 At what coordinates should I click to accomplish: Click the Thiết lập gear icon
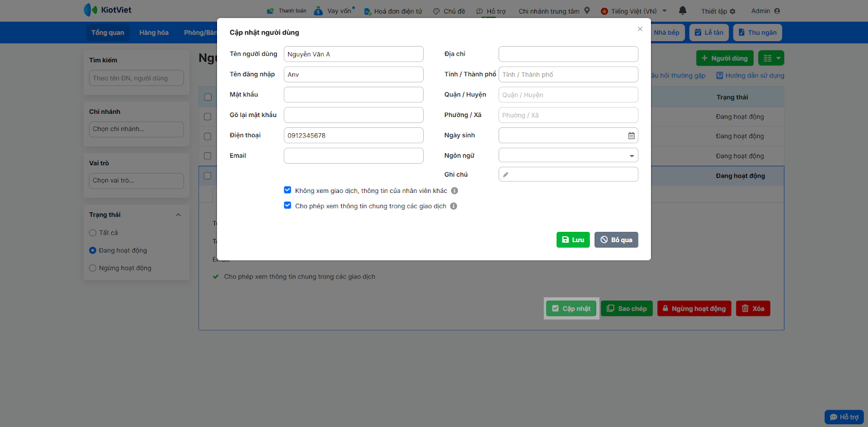coord(732,11)
